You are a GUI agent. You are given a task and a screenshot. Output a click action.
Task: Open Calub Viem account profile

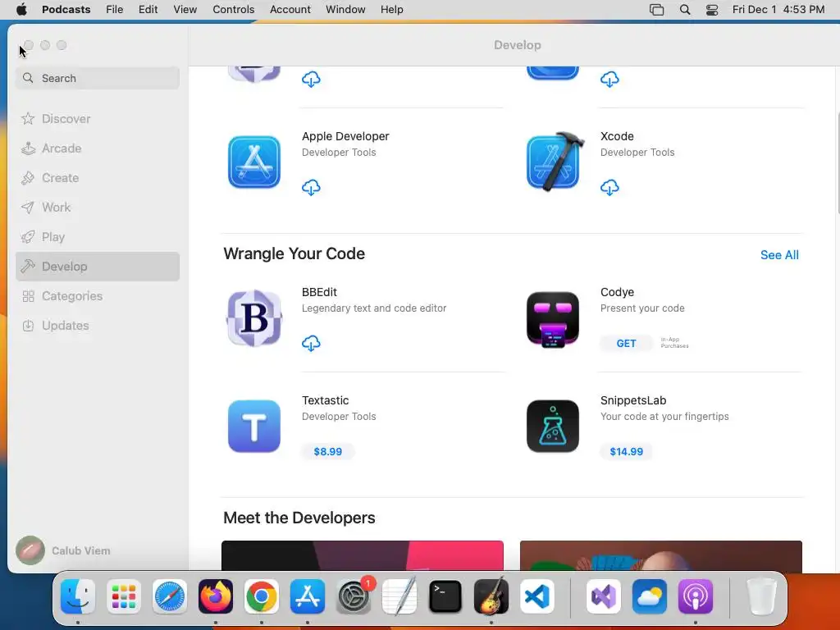click(x=63, y=550)
